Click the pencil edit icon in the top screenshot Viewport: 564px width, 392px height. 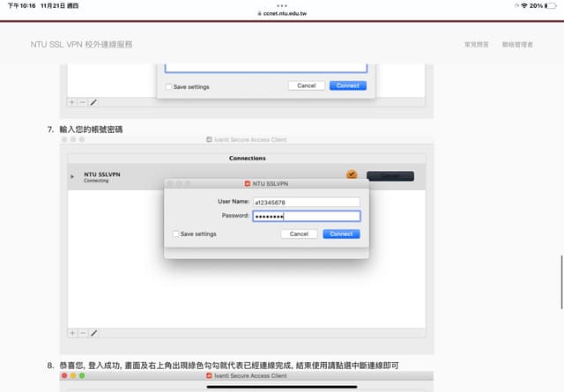click(93, 102)
